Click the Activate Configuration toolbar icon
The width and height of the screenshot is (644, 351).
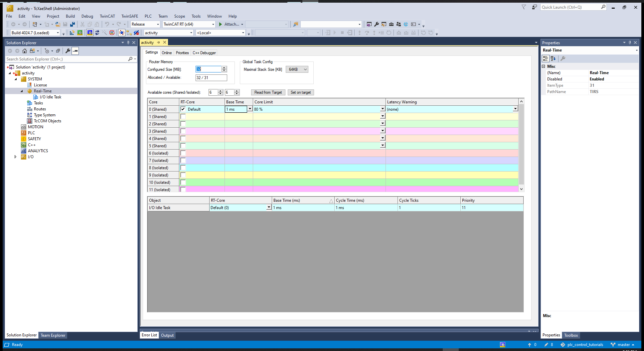coord(72,33)
